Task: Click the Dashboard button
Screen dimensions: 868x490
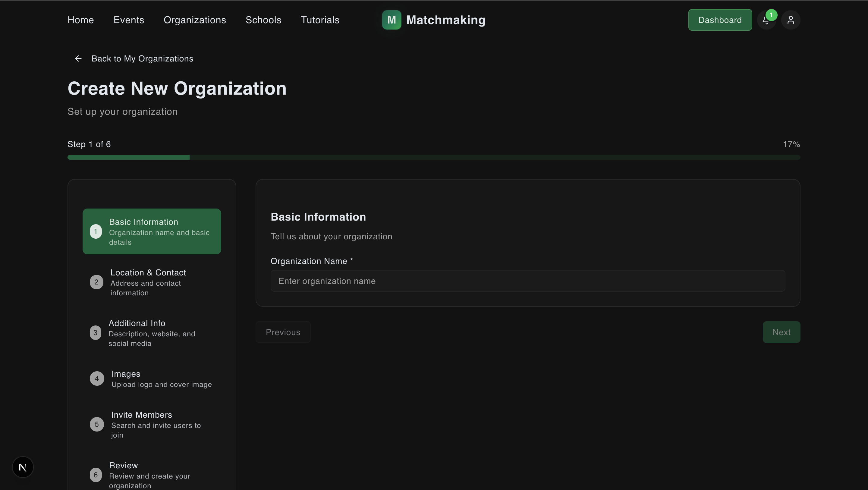Action: [x=720, y=20]
